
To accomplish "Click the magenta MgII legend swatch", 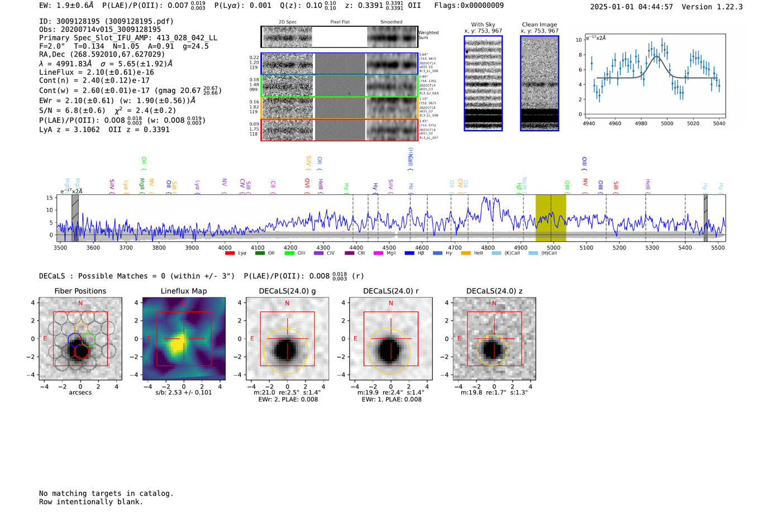I will 378,253.
